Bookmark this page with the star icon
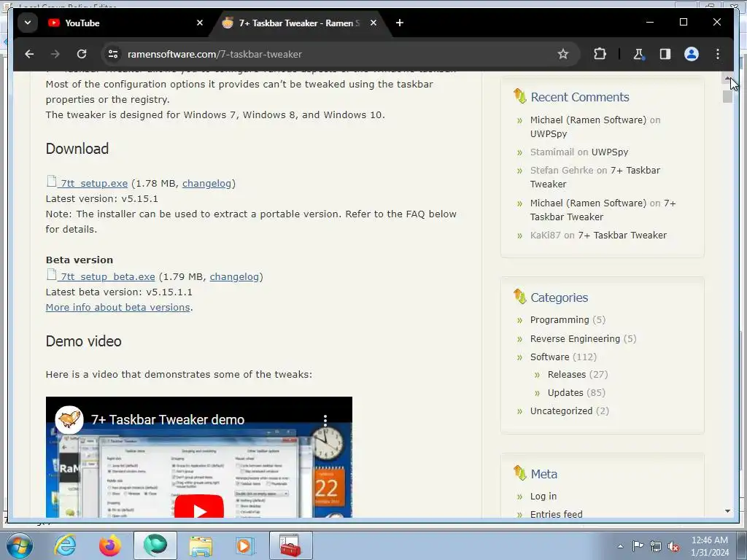This screenshot has width=747, height=560. (x=563, y=54)
